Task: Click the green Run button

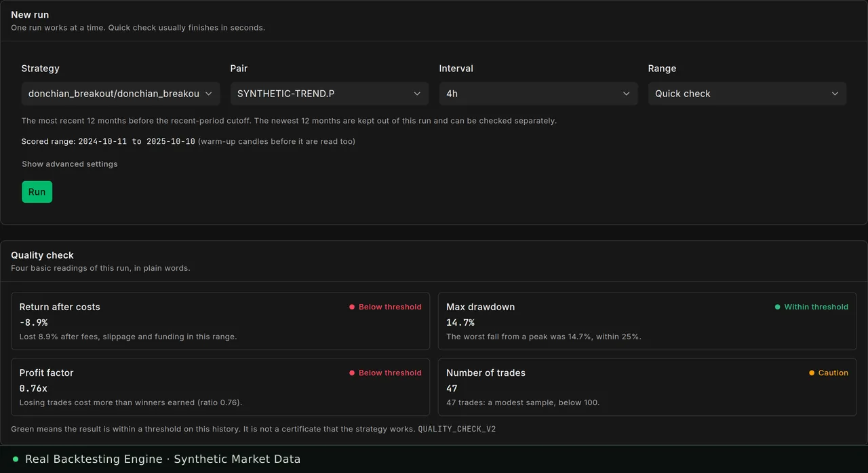Action: 37,192
